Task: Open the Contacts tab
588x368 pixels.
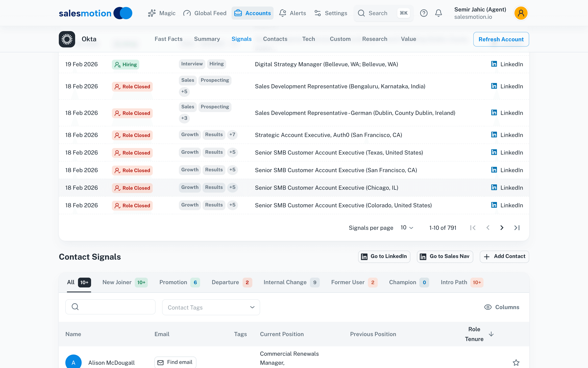Action: click(275, 39)
